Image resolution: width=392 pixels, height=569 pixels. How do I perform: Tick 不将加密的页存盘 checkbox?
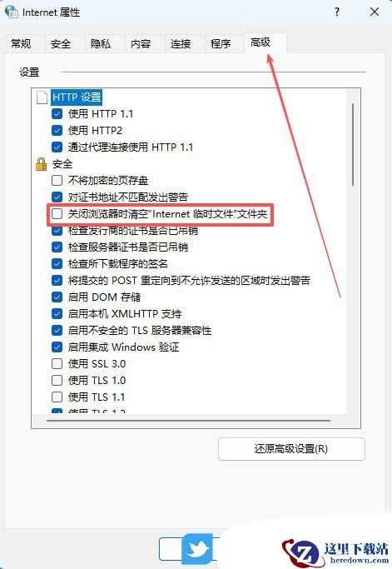click(57, 180)
